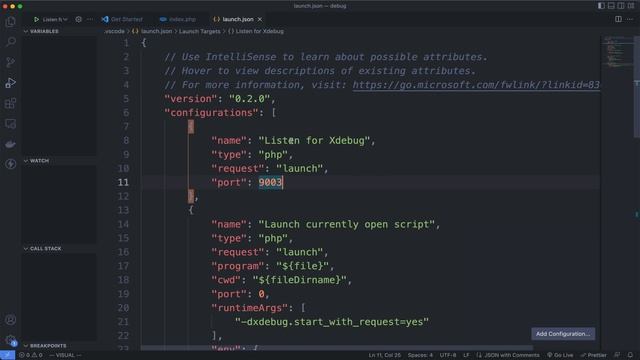Collapse the BREAKPOINTS section
Screen dimensions: 640x360
(44, 346)
